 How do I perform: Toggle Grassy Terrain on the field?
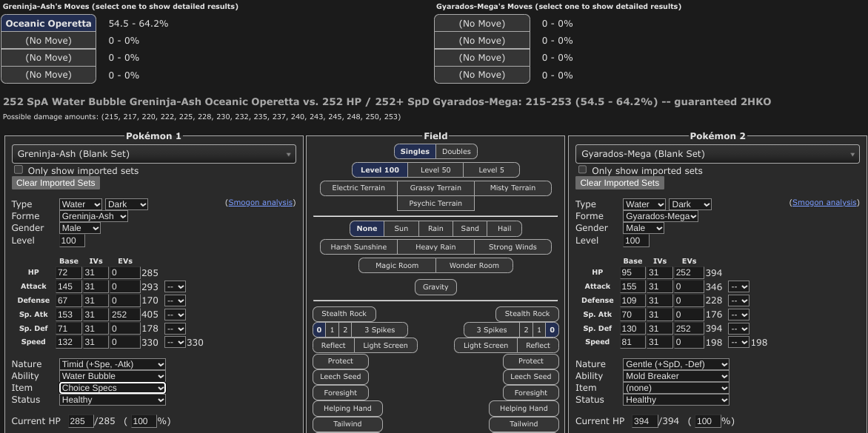[435, 188]
